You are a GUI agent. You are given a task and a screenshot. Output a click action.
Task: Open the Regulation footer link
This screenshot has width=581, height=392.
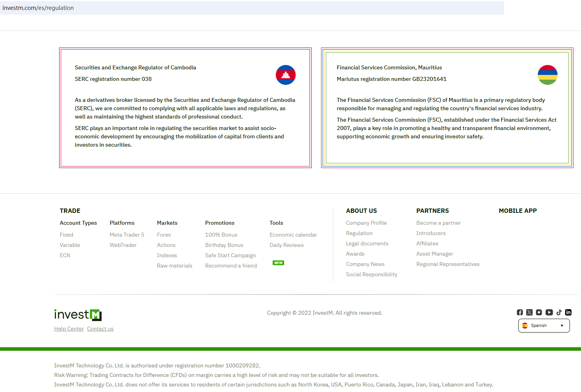click(x=359, y=233)
